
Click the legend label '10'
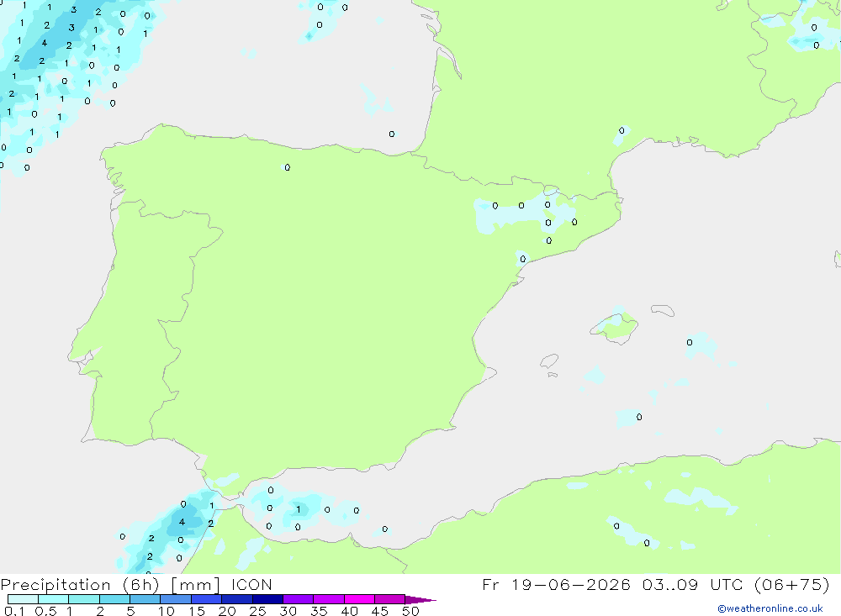click(x=167, y=611)
